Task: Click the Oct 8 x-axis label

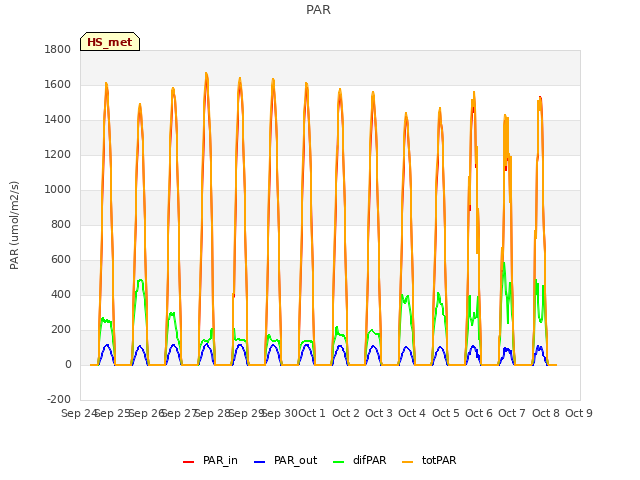Action: pos(546,413)
